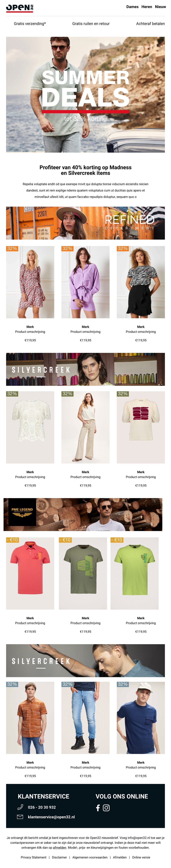Open the Refined Department banner
The height and width of the screenshot is (868, 171).
85,223
